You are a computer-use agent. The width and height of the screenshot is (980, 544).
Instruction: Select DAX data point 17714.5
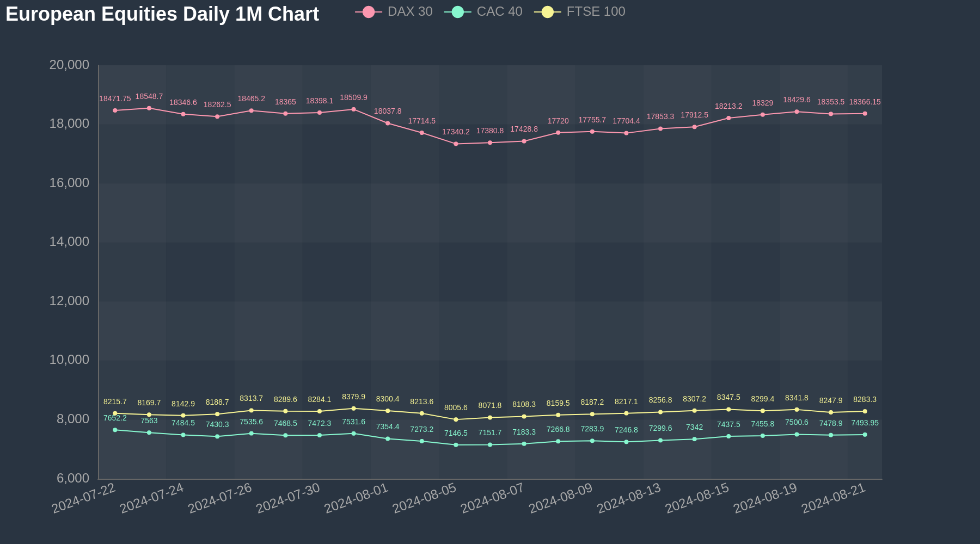422,133
